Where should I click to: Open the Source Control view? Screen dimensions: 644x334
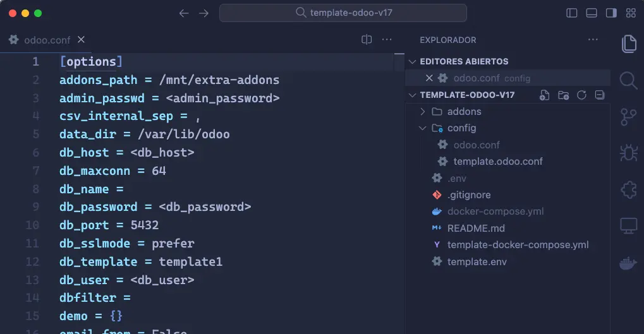point(628,117)
